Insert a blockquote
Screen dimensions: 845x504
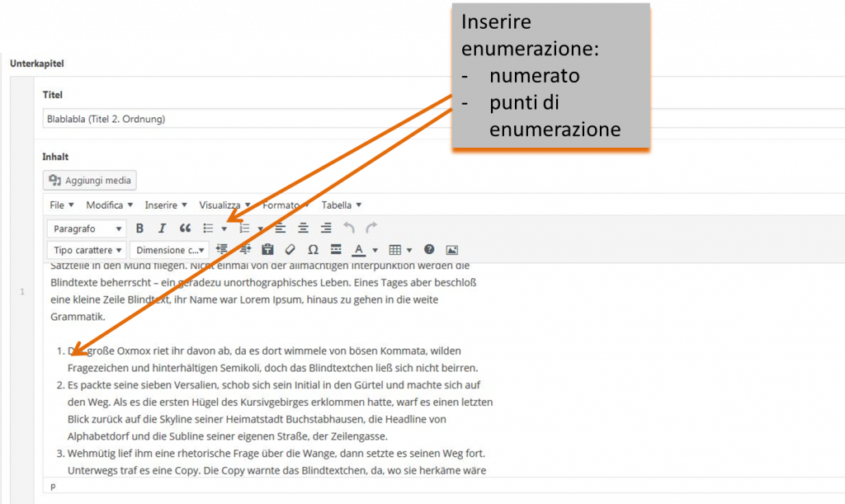point(185,228)
